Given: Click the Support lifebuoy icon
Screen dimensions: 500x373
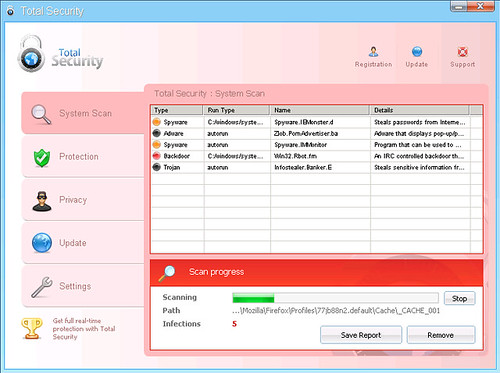Looking at the screenshot, I should coord(462,52).
